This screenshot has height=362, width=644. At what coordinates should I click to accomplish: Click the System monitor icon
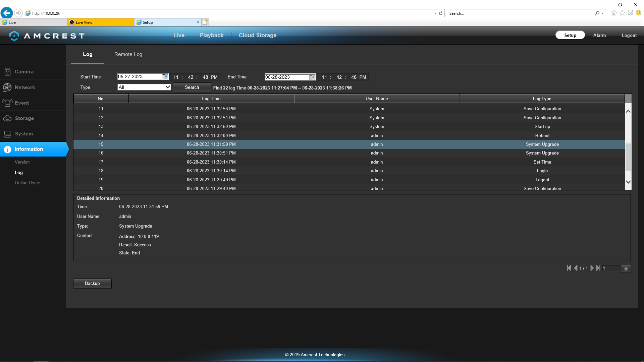pos(7,134)
